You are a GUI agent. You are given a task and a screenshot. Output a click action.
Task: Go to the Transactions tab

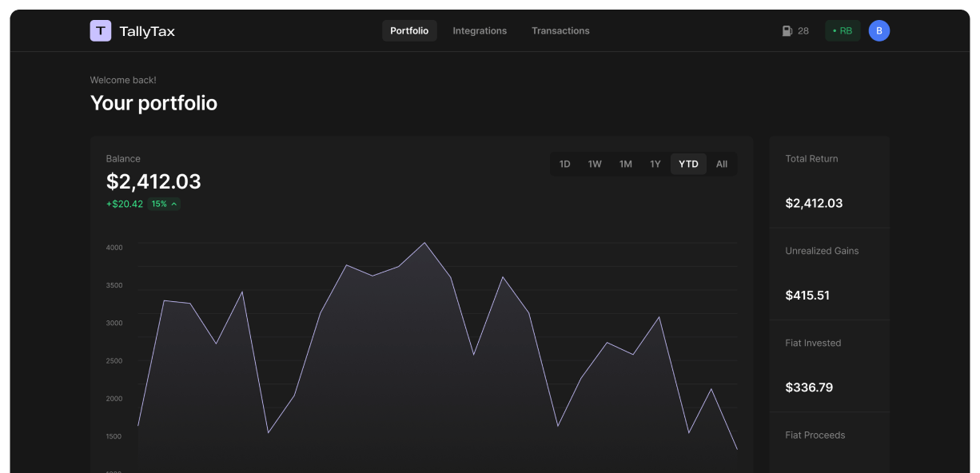[x=560, y=31]
